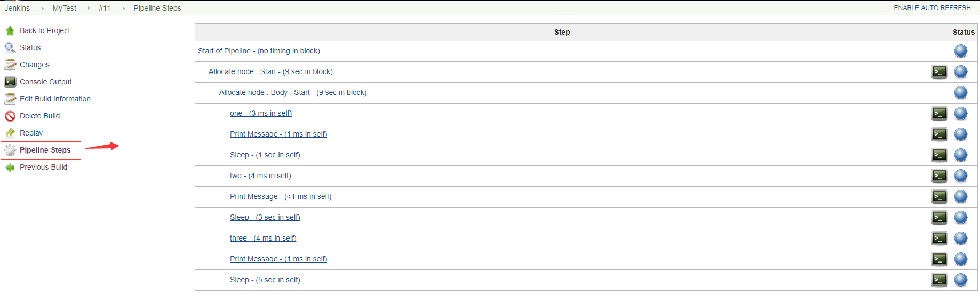Expand the breadcrumb arrow after Jenkins

[42, 9]
